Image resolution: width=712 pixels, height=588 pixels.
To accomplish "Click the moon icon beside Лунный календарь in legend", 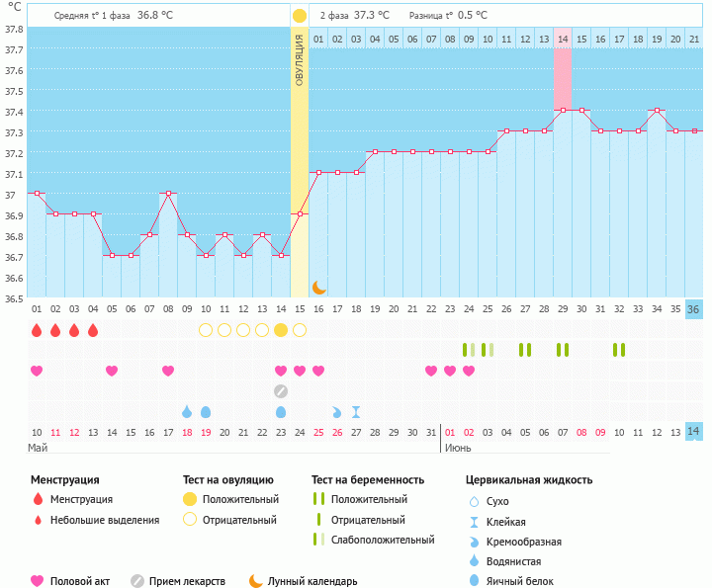I will tap(256, 581).
